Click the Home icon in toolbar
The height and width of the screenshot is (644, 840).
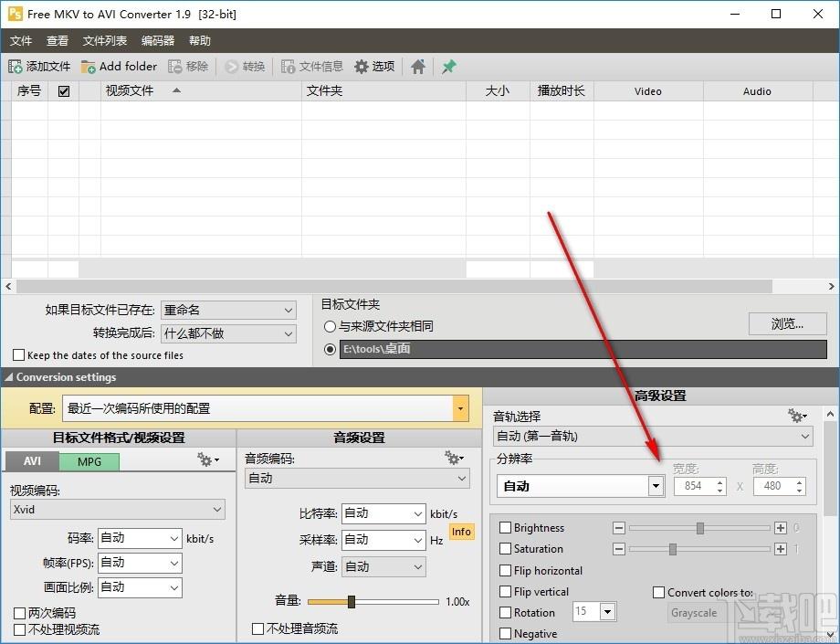[x=418, y=67]
